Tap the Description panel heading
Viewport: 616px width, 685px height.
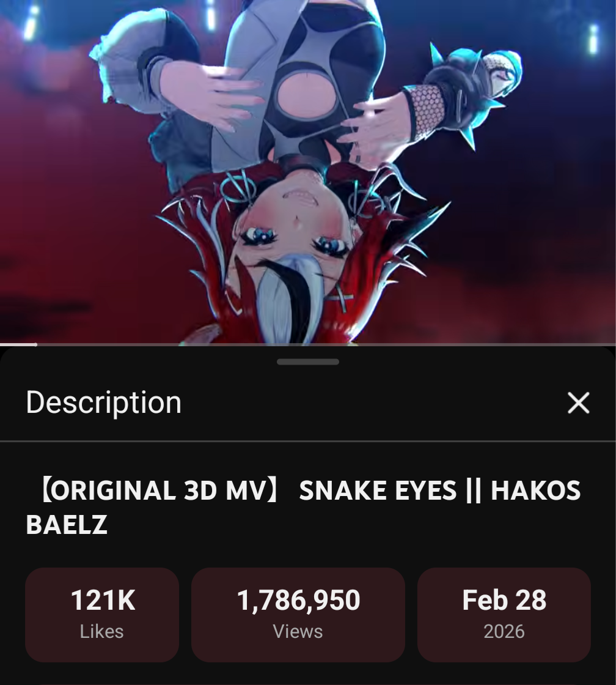click(103, 402)
